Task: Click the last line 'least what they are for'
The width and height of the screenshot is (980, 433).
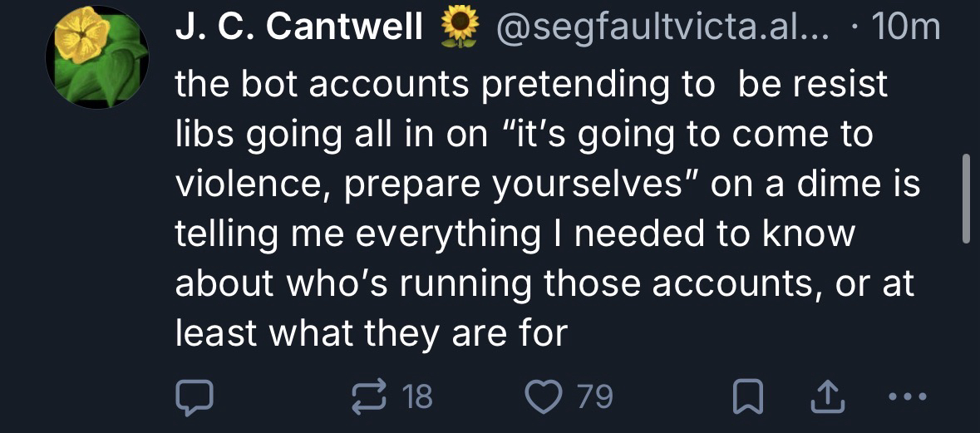Action: click(x=371, y=334)
